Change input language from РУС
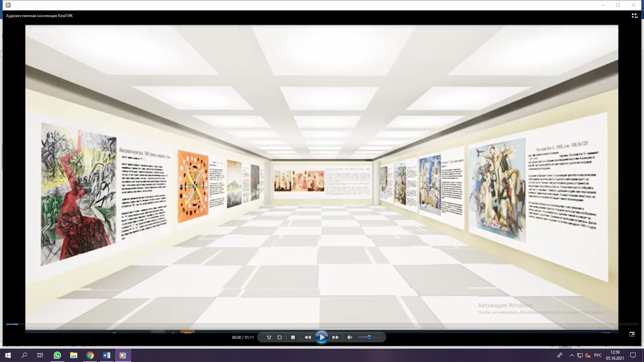Image resolution: width=644 pixels, height=362 pixels. tap(598, 355)
